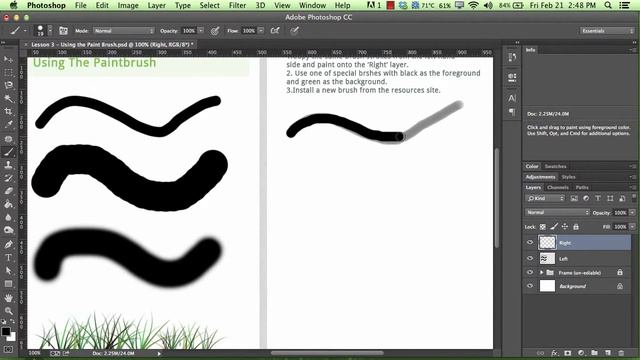This screenshot has height=360, width=640.
Task: Add a layer style (fx)
Action: point(554,353)
